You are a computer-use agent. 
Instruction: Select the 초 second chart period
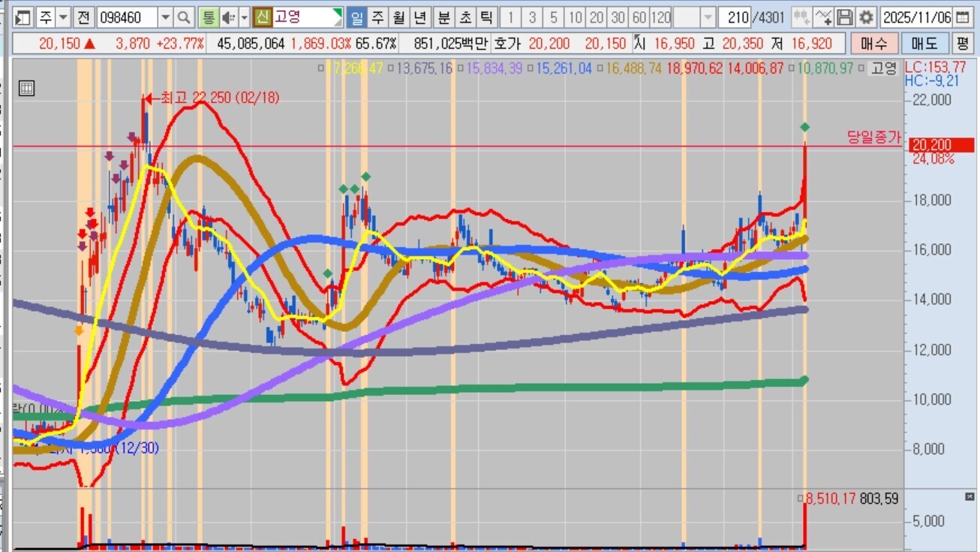click(x=465, y=17)
